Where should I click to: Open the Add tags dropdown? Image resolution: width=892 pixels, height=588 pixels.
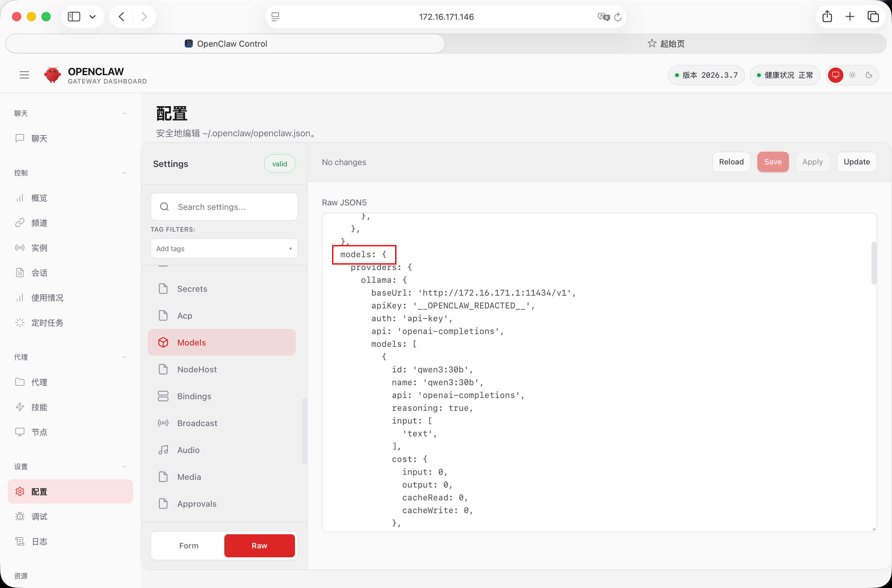[224, 248]
